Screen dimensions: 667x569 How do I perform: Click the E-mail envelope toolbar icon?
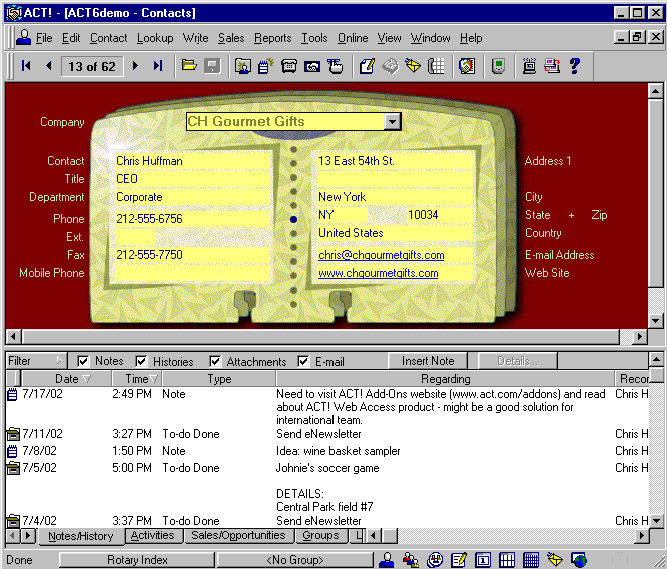(413, 66)
